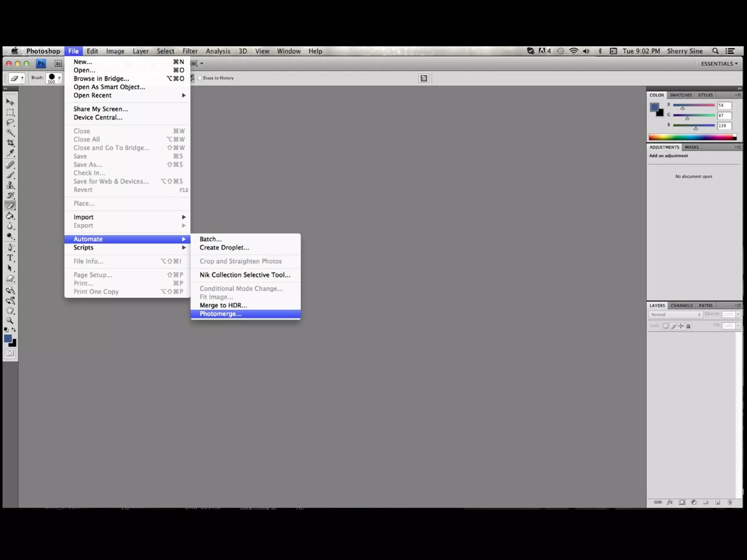747x560 pixels.
Task: Launch Bridge with the Br button
Action: pyautogui.click(x=58, y=63)
